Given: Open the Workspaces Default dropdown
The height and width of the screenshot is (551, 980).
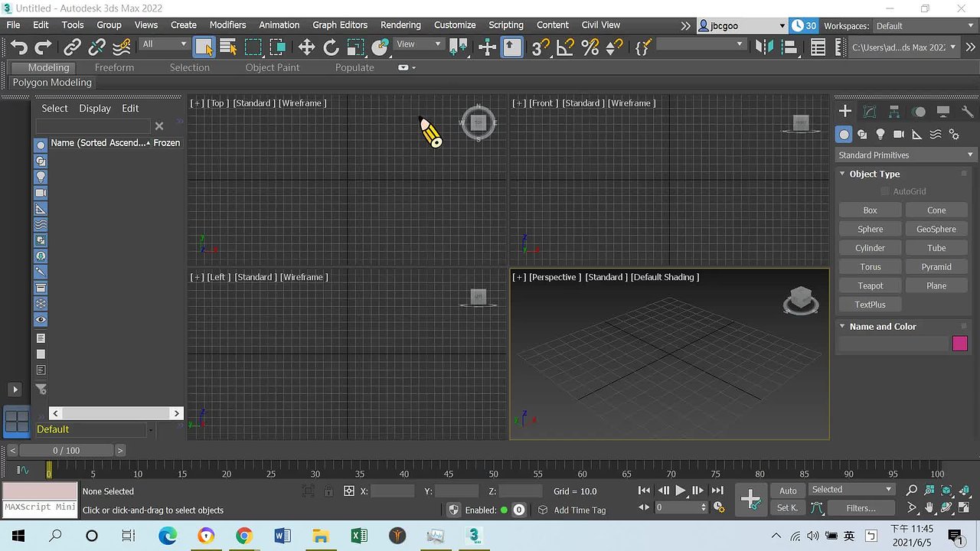Looking at the screenshot, I should tap(925, 26).
